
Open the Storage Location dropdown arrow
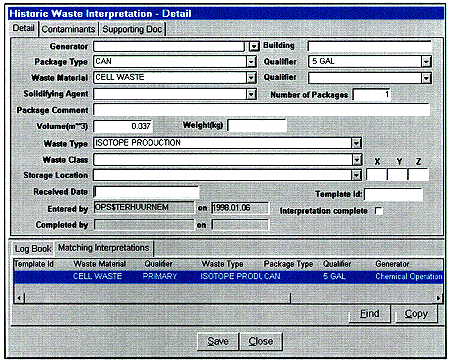coord(356,175)
